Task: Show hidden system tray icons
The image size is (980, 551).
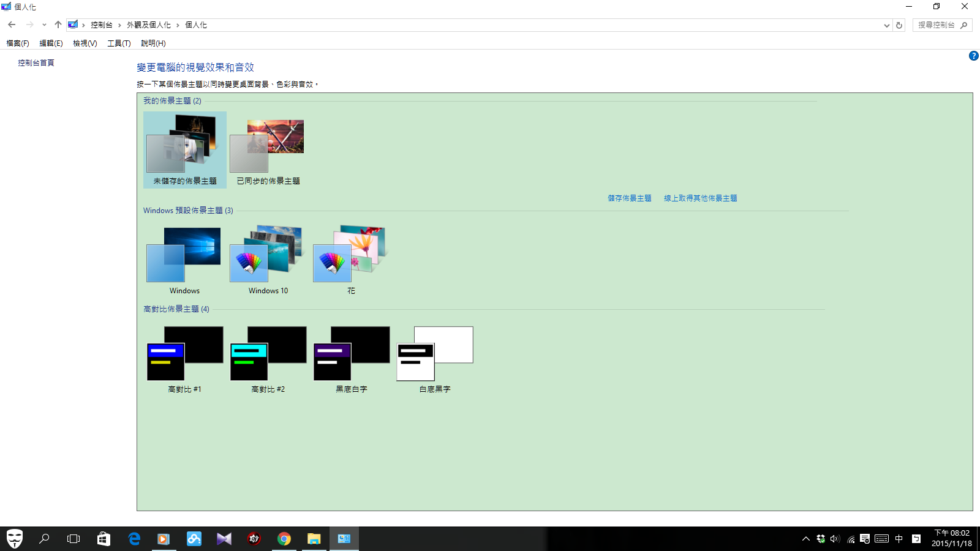Action: point(805,539)
